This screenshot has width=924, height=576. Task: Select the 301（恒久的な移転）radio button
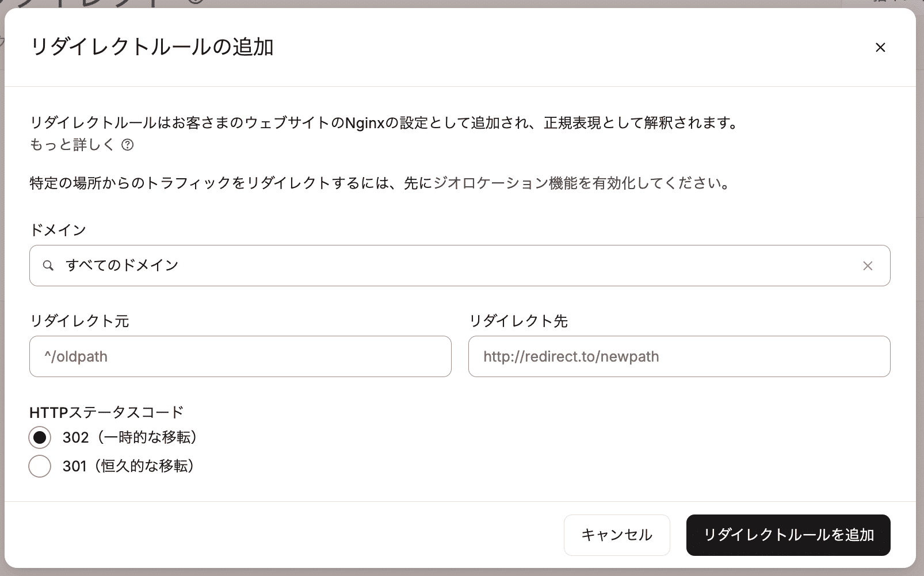40,466
